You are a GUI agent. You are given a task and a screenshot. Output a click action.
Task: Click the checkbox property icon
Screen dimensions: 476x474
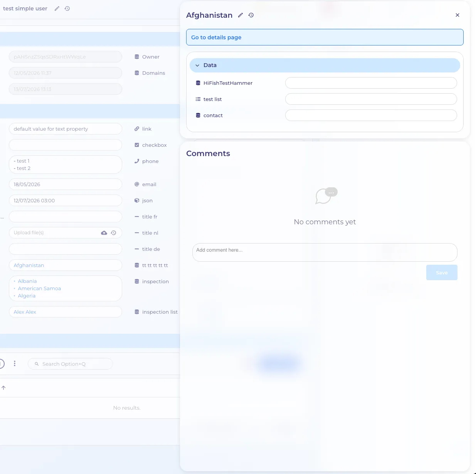(137, 145)
